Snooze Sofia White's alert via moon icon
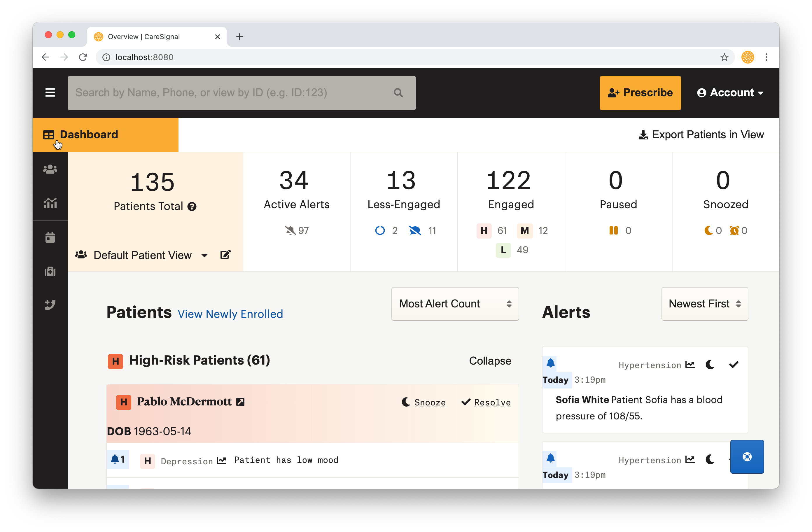 click(710, 365)
